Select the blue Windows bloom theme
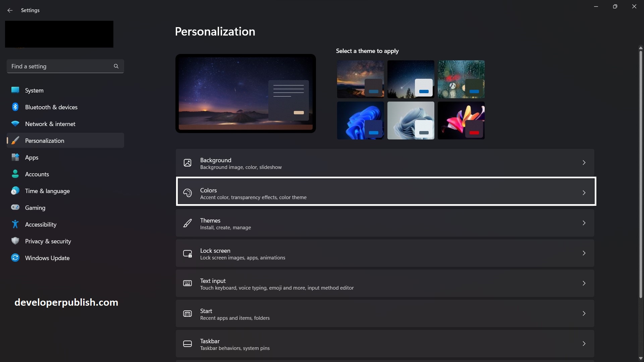The image size is (644, 362). click(x=360, y=120)
